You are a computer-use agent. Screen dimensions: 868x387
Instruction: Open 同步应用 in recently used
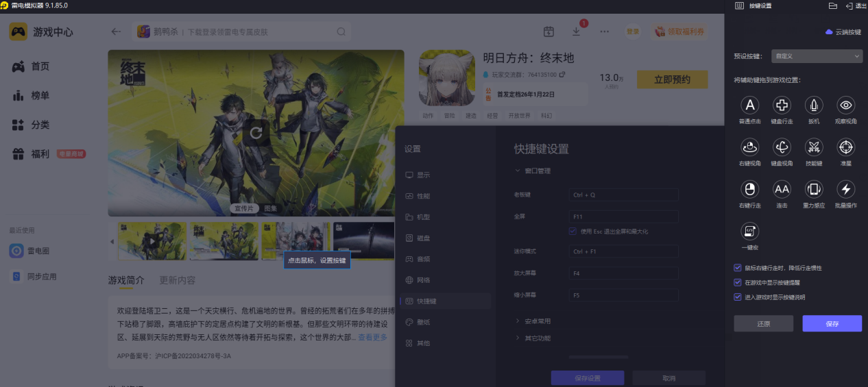[x=33, y=277]
